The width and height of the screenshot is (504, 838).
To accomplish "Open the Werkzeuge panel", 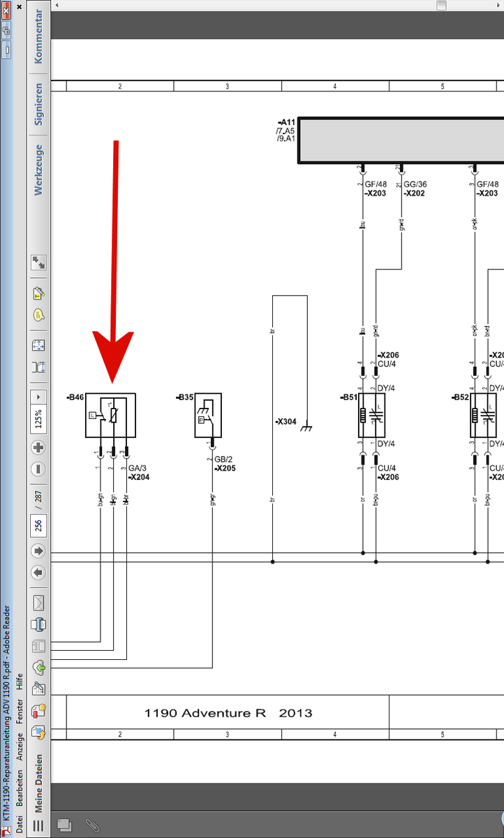I will point(38,170).
